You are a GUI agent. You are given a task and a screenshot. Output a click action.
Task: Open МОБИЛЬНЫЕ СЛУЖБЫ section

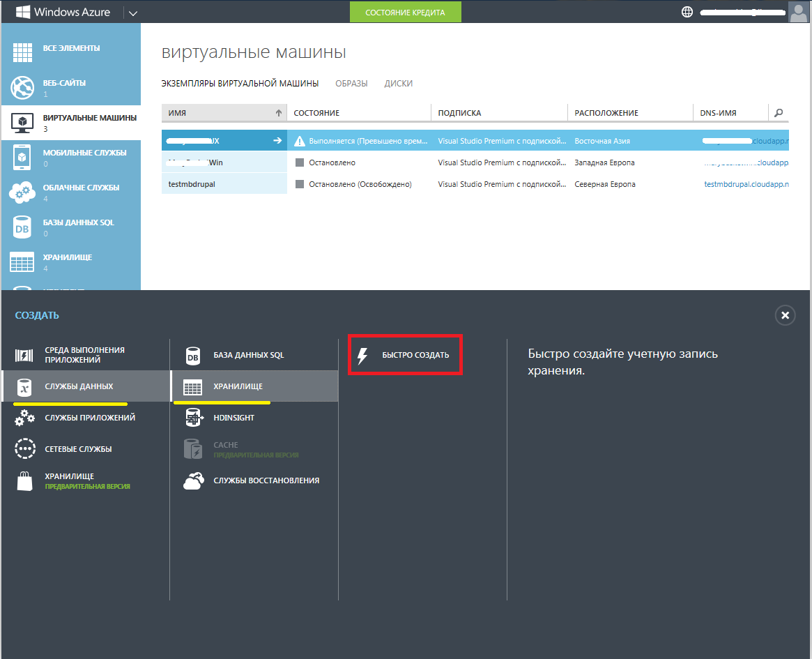(22, 156)
